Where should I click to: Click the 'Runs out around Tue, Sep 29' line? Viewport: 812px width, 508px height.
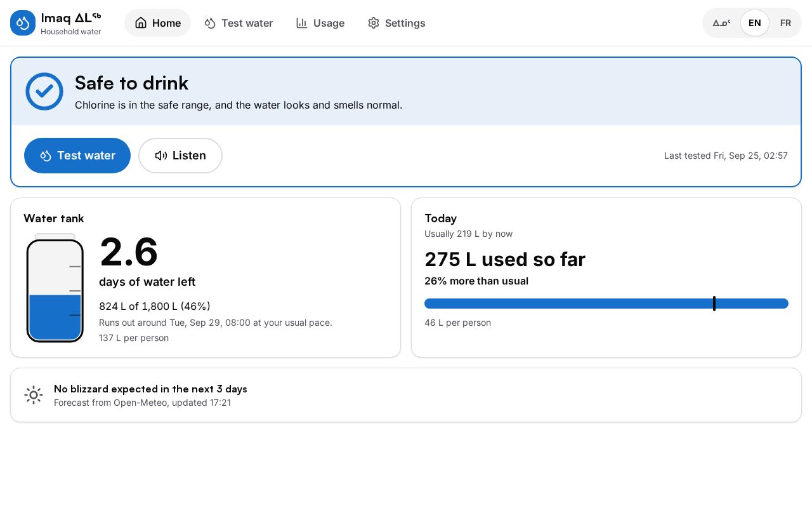[216, 323]
